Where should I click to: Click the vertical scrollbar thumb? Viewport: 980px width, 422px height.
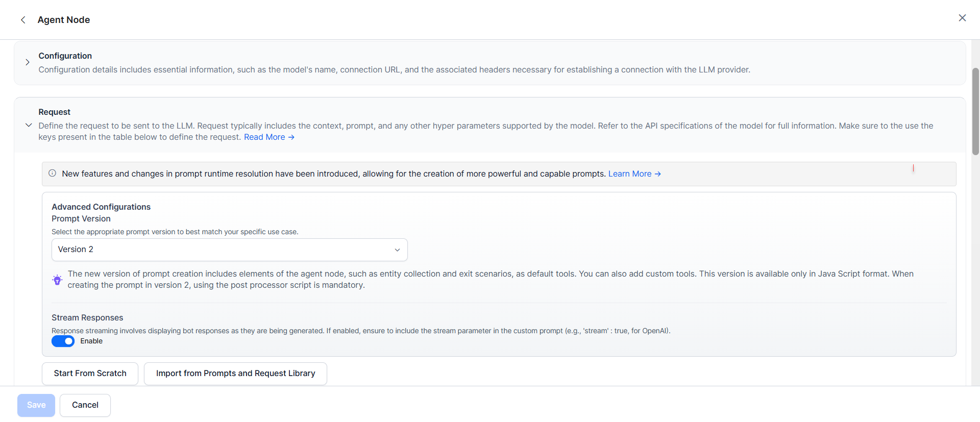975,111
